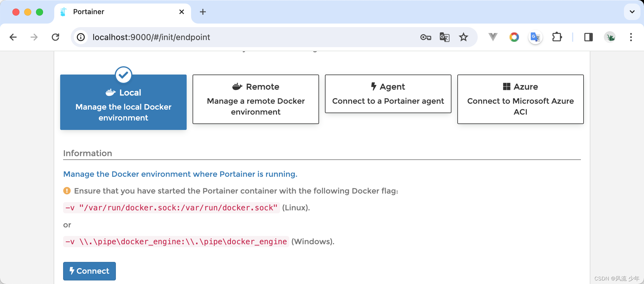Click the checkmark badge on Local

point(123,75)
